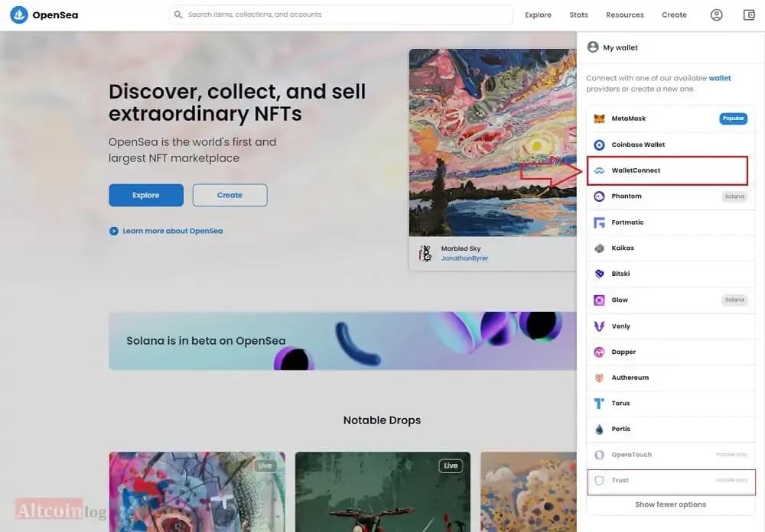Viewport: 765px width, 532px height.
Task: Click the Marbled Sky title text
Action: click(461, 248)
